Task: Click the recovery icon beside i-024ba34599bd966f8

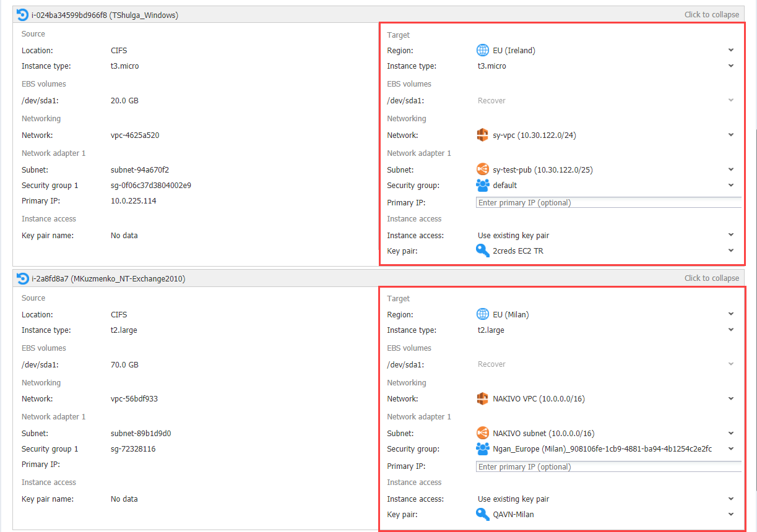Action: tap(23, 15)
